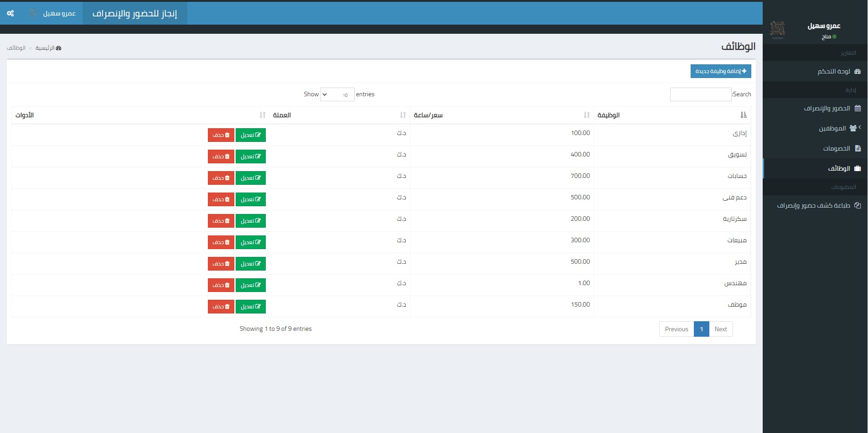Image resolution: width=868 pixels, height=433 pixels.
Task: Delete the دعم فنى job row
Action: click(221, 199)
